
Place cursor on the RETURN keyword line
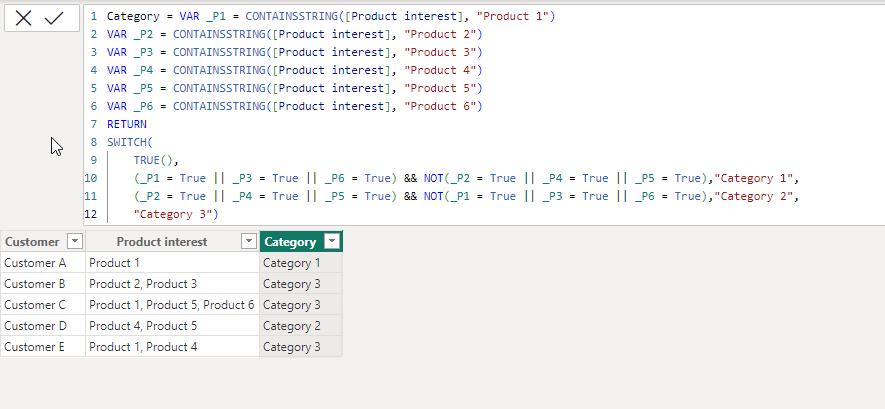pyautogui.click(x=127, y=124)
